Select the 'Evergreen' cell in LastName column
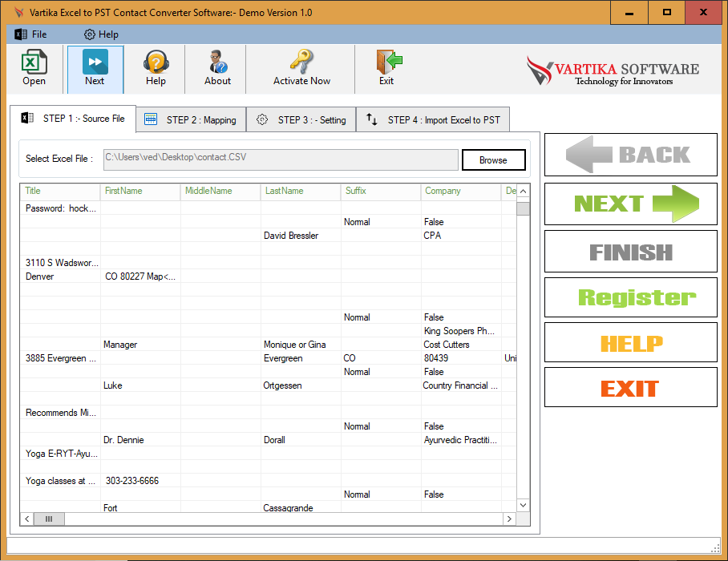 301,358
